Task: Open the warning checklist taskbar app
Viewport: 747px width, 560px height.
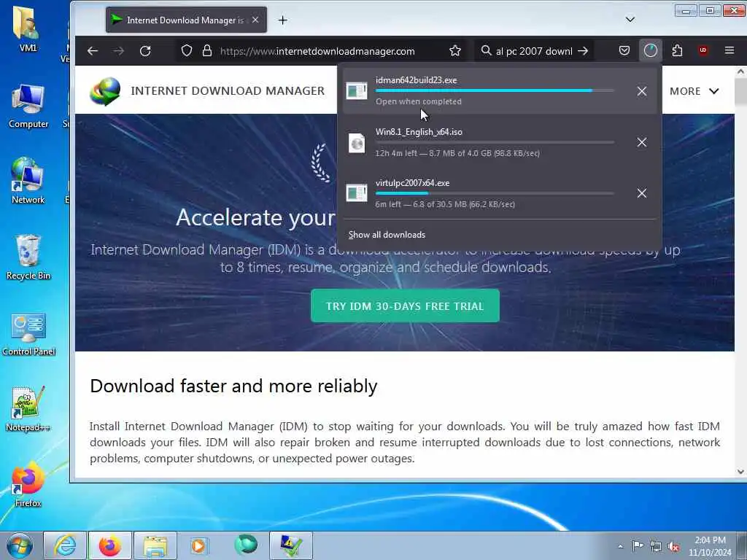Action: click(x=291, y=545)
